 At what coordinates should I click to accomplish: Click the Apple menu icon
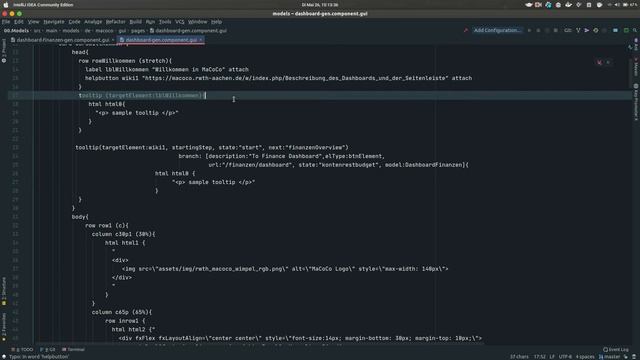tap(6, 5)
